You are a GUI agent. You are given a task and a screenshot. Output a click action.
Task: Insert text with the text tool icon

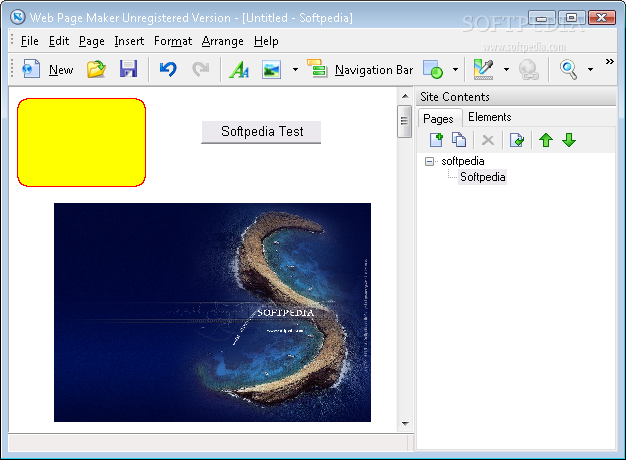pyautogui.click(x=239, y=69)
